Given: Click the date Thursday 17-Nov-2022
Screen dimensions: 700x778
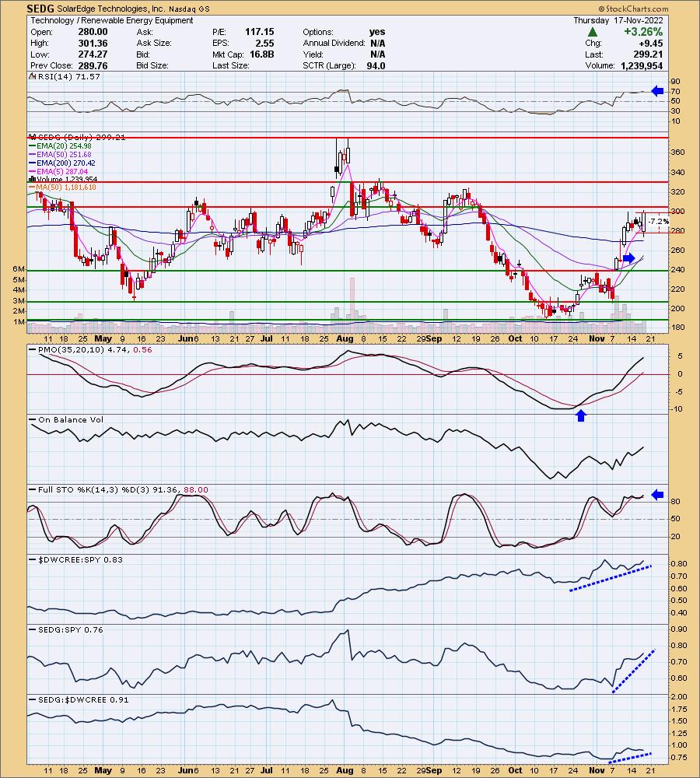Looking at the screenshot, I should [x=618, y=20].
